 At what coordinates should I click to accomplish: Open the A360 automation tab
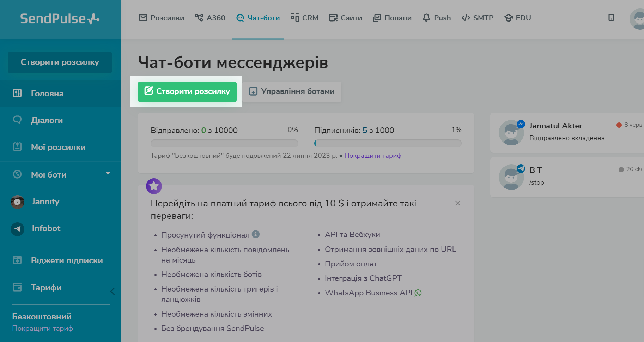210,18
